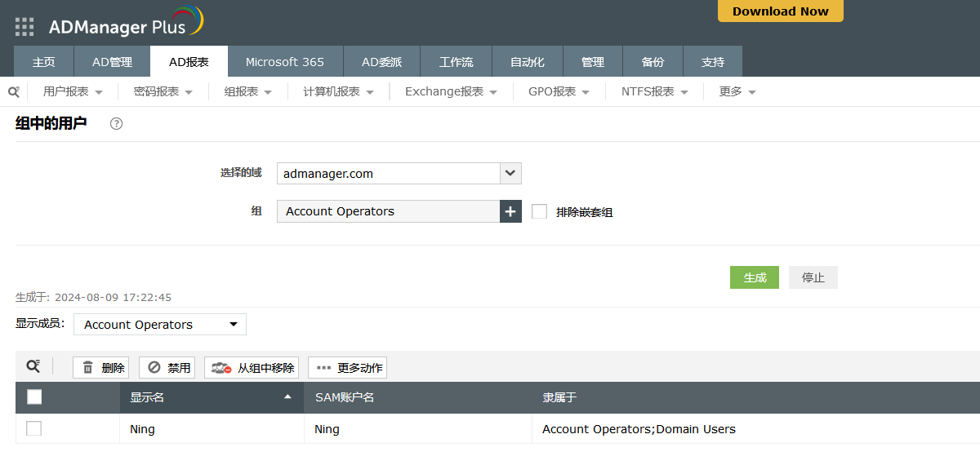Click the yellow Download Now button
This screenshot has height=474, width=980.
(780, 11)
